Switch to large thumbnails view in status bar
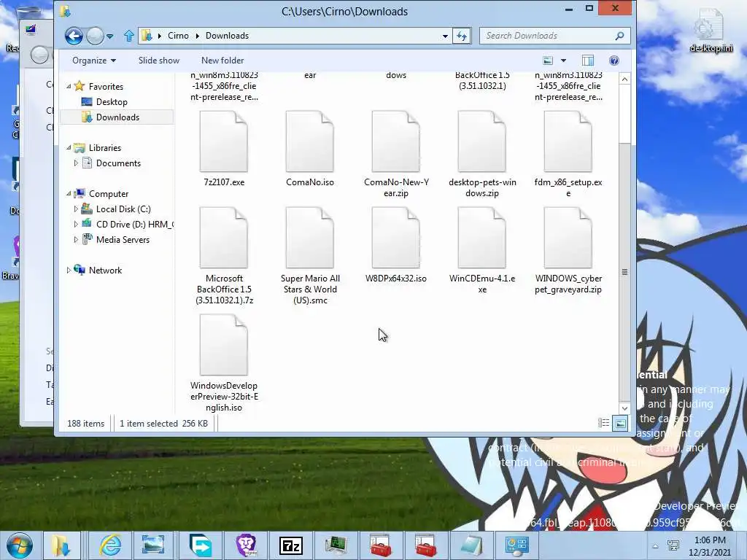747x560 pixels. tap(620, 423)
